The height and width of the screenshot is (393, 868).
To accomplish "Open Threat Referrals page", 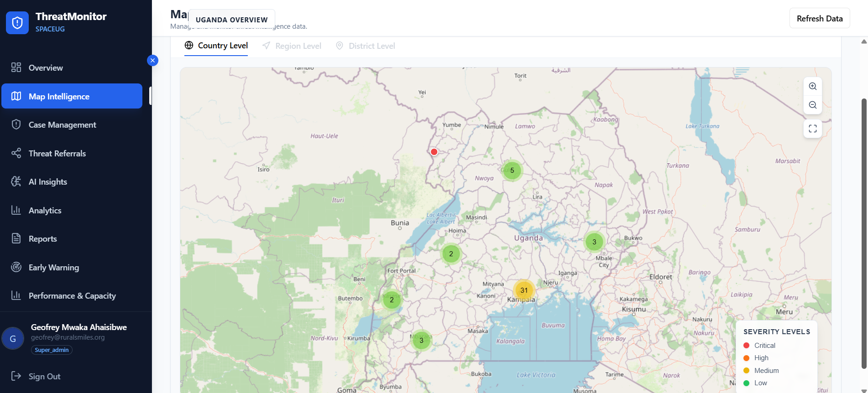I will 57,154.
